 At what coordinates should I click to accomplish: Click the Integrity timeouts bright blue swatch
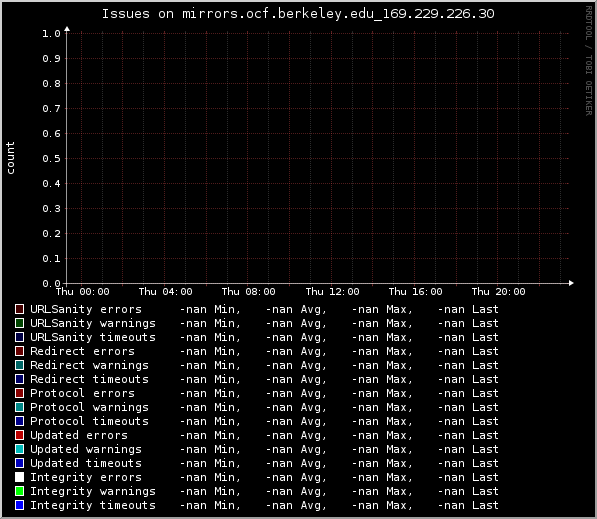(x=19, y=505)
